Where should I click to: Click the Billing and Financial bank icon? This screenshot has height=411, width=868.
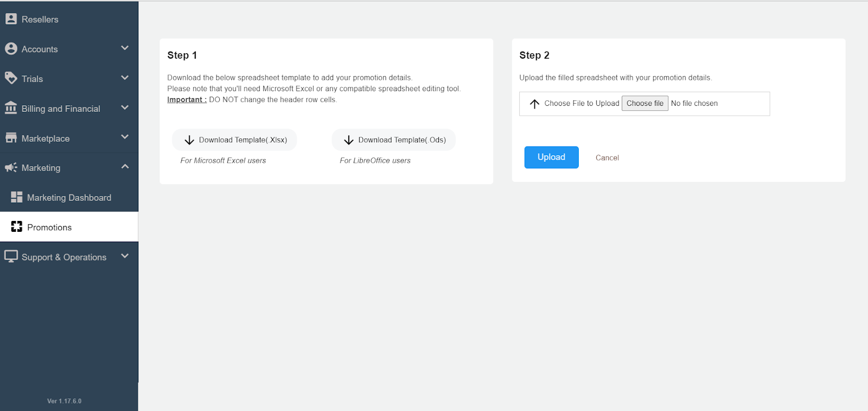11,108
